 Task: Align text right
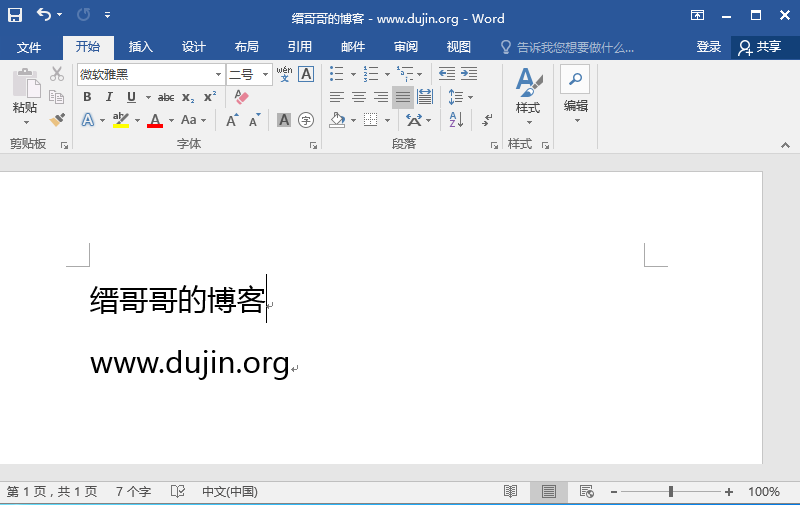click(381, 97)
